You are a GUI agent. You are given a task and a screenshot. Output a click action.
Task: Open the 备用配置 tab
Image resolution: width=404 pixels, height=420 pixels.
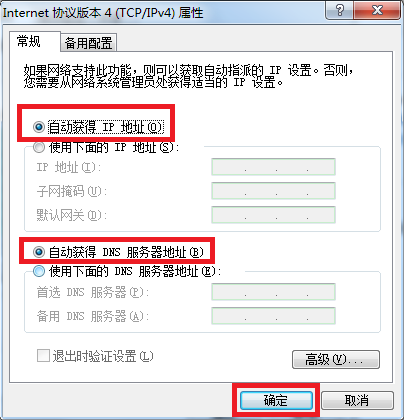pyautogui.click(x=88, y=43)
